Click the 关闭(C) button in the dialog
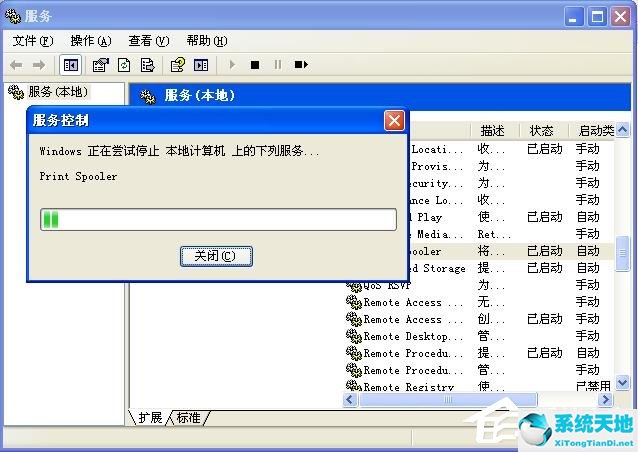This screenshot has height=452, width=638. point(216,256)
